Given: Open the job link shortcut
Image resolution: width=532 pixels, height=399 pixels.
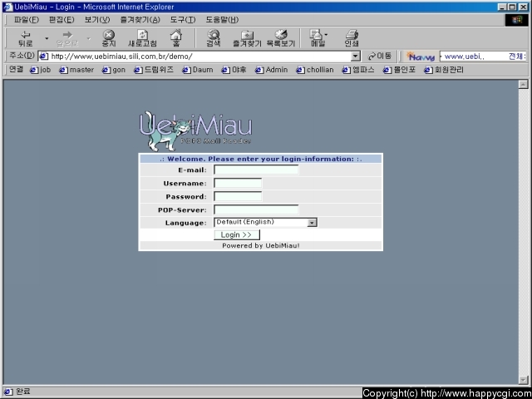Looking at the screenshot, I should pos(40,70).
